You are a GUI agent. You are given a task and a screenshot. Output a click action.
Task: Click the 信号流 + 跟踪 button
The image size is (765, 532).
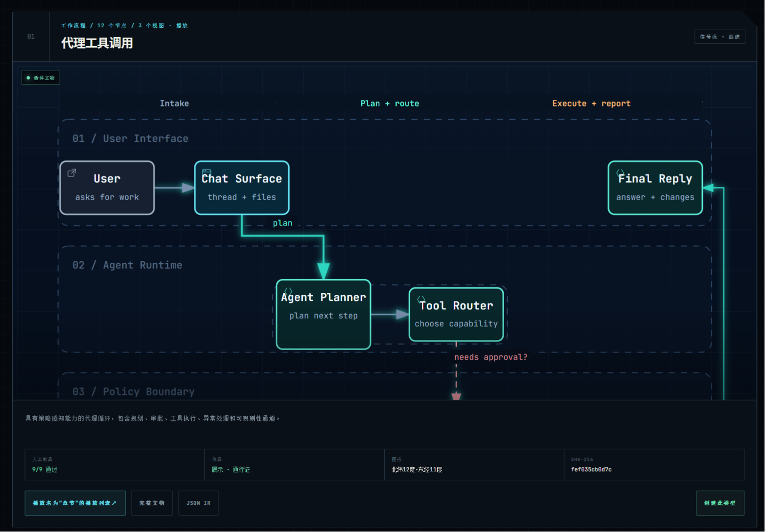pos(720,37)
